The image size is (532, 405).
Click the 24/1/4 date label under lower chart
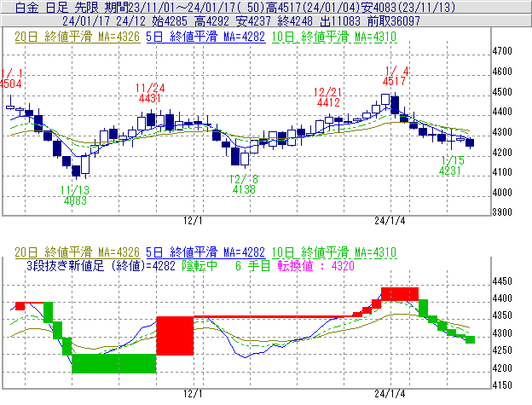[x=390, y=394]
